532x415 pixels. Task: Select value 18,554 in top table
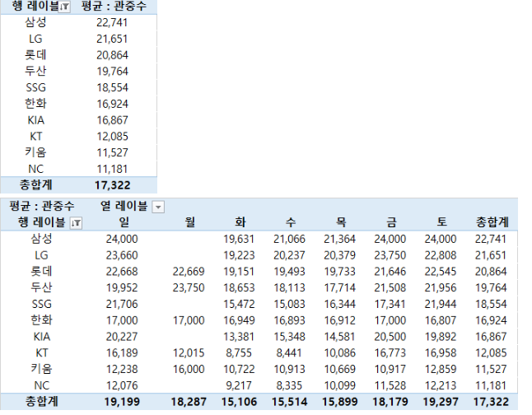point(112,87)
